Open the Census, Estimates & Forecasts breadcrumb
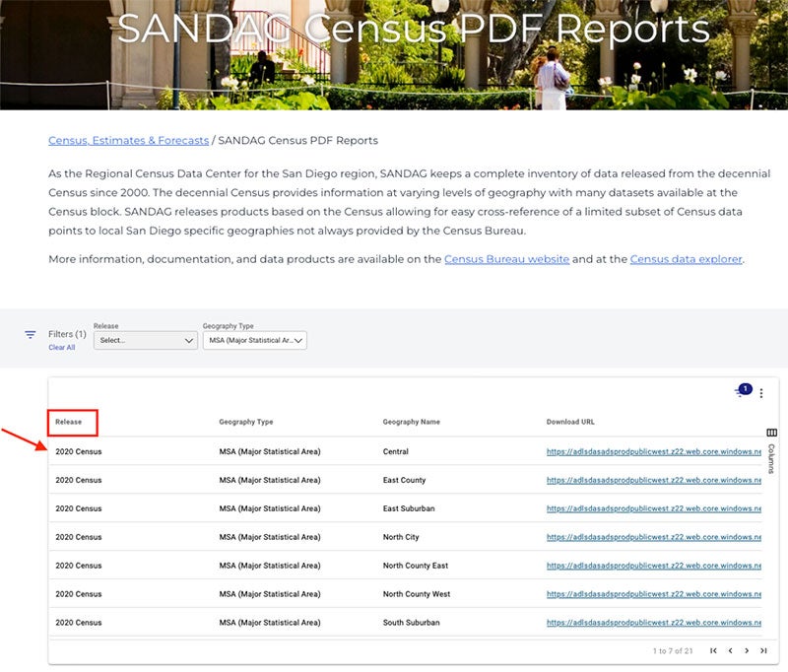The width and height of the screenshot is (788, 672). tap(128, 141)
